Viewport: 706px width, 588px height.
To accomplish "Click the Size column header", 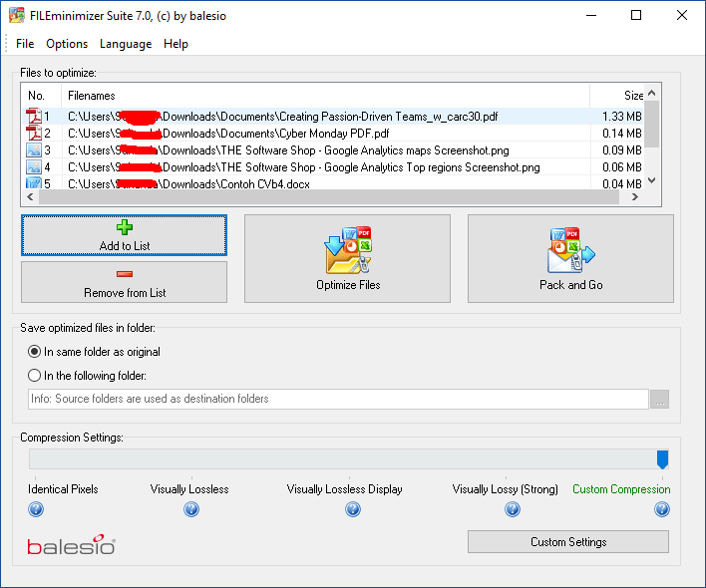I will (x=617, y=96).
